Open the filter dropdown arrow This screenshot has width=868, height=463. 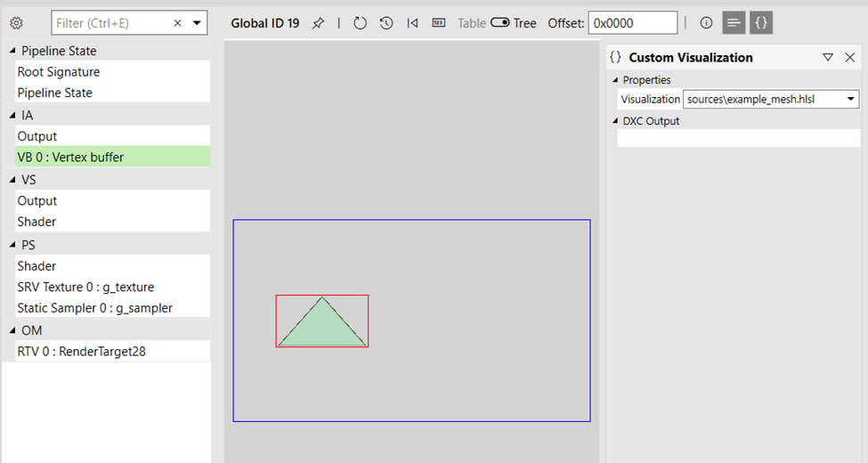point(197,23)
